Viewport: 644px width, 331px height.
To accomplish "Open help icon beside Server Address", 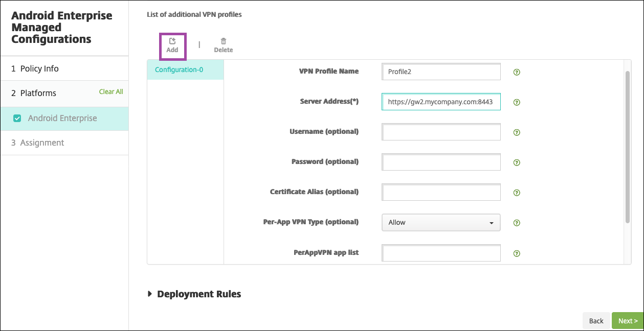I will pyautogui.click(x=517, y=102).
